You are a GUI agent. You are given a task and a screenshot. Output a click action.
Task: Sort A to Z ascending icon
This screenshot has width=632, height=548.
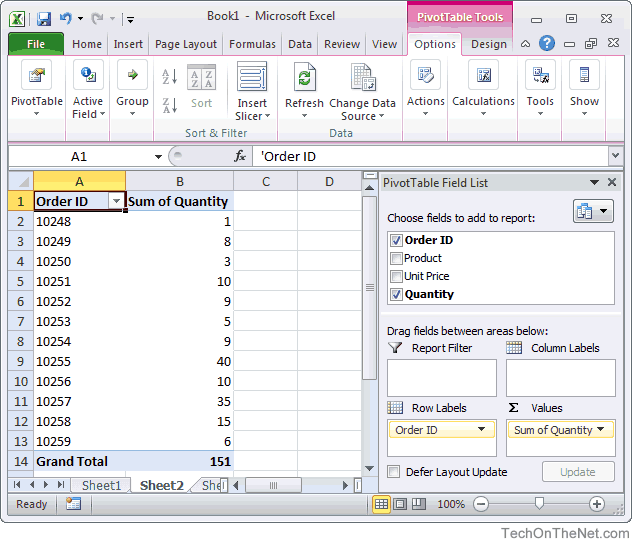click(x=169, y=76)
